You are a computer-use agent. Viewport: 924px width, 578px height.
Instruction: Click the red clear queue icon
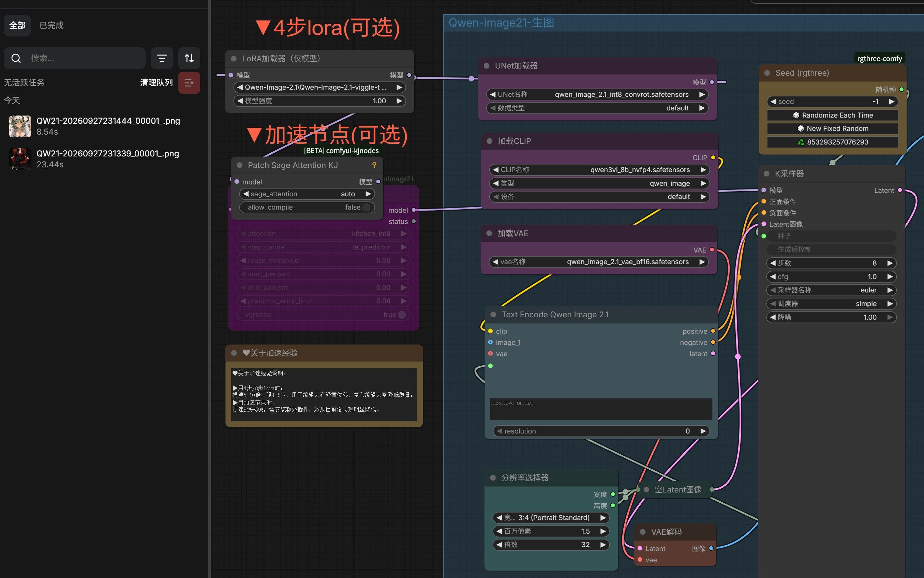189,82
